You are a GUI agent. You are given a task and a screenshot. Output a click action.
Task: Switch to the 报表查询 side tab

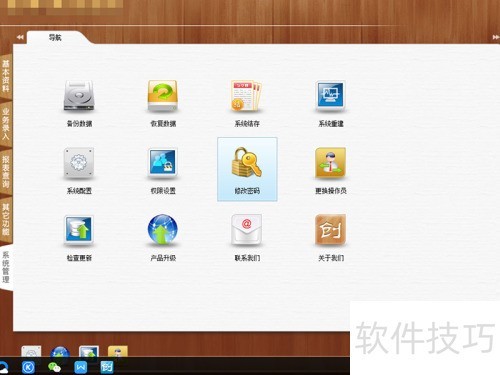[x=6, y=171]
